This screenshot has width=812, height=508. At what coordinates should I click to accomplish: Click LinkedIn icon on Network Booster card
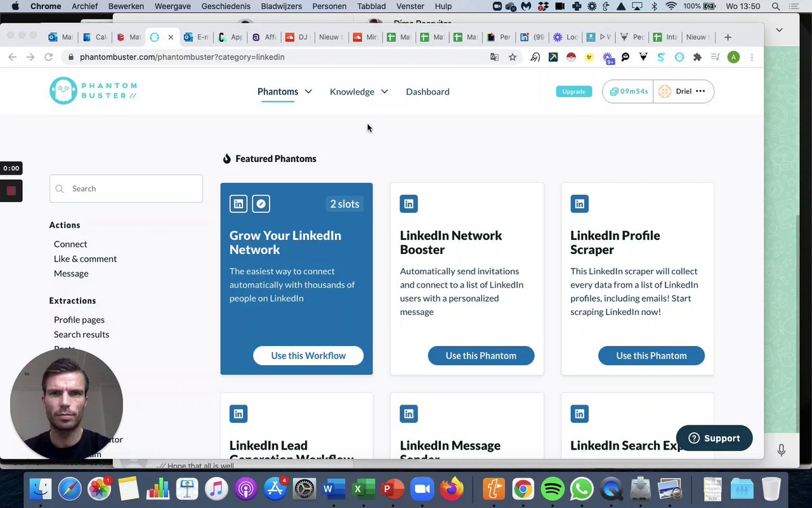coord(409,204)
